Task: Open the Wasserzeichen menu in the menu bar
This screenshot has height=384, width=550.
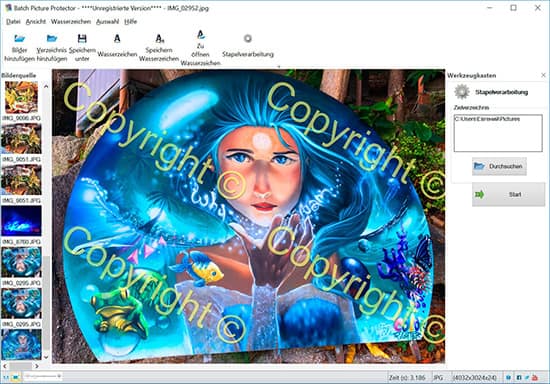Action: [x=71, y=22]
